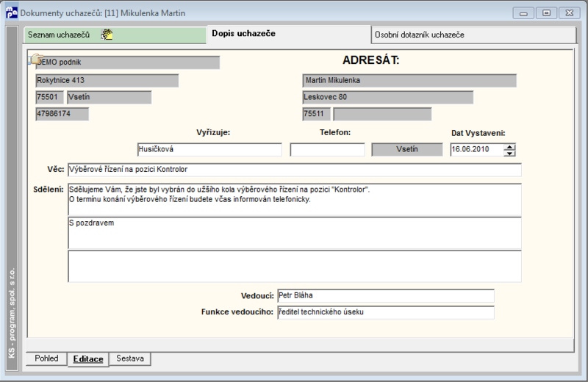Image resolution: width=588 pixels, height=382 pixels.
Task: Click the DEMO podnik company field
Action: [127, 62]
